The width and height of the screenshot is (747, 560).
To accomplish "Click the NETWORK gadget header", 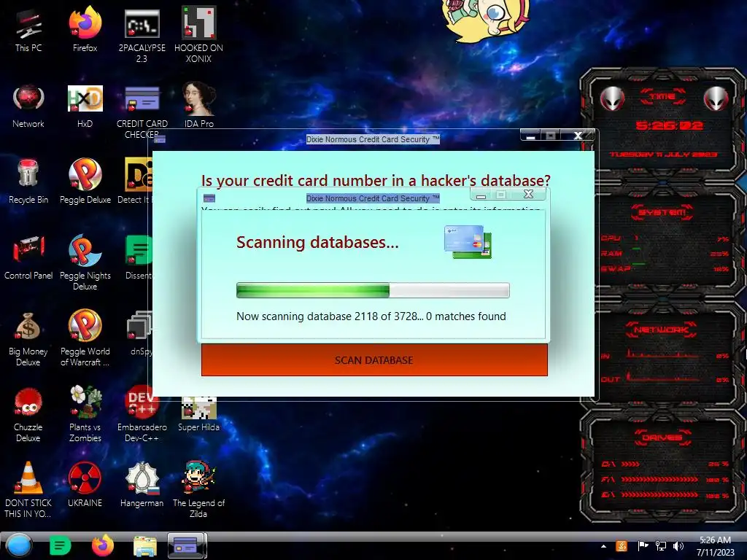I will tap(661, 330).
